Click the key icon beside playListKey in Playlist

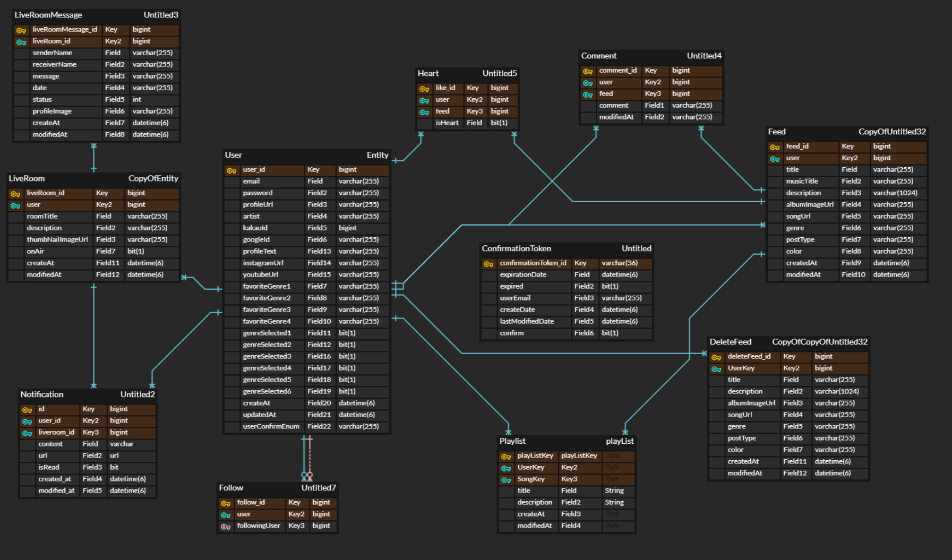pyautogui.click(x=505, y=455)
